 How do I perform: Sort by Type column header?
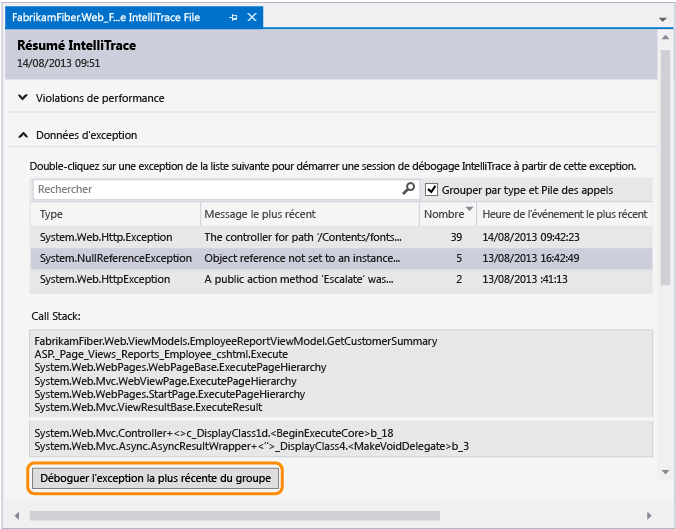116,214
